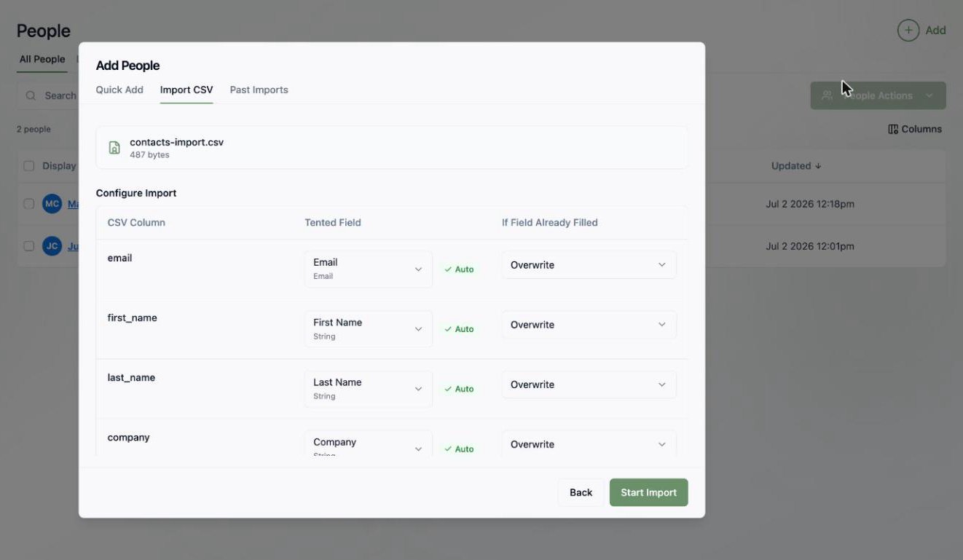963x560 pixels.
Task: Toggle the select-all checkbox in Display header
Action: click(29, 166)
